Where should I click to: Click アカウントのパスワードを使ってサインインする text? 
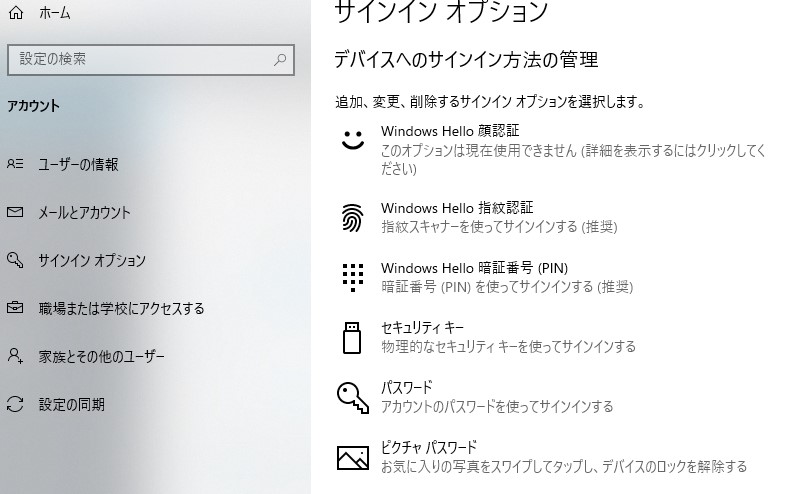click(497, 406)
